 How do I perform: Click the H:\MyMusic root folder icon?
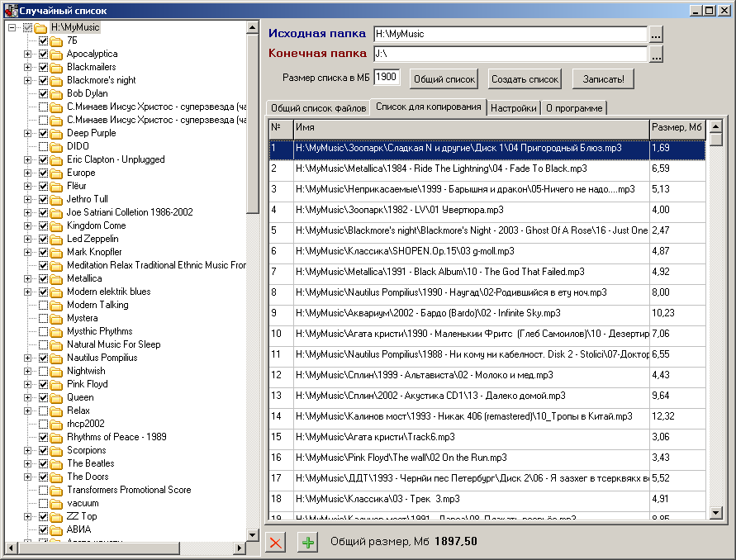[x=40, y=28]
